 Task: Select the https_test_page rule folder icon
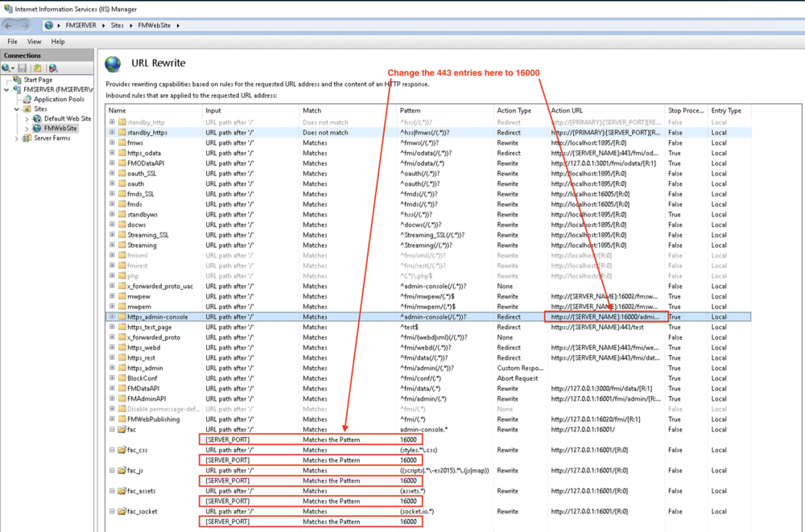(x=122, y=327)
